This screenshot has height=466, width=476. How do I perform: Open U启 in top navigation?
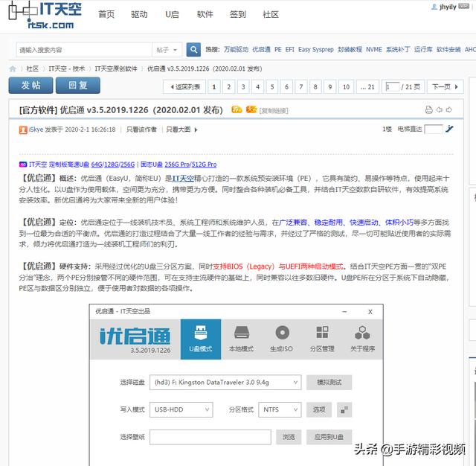point(172,14)
